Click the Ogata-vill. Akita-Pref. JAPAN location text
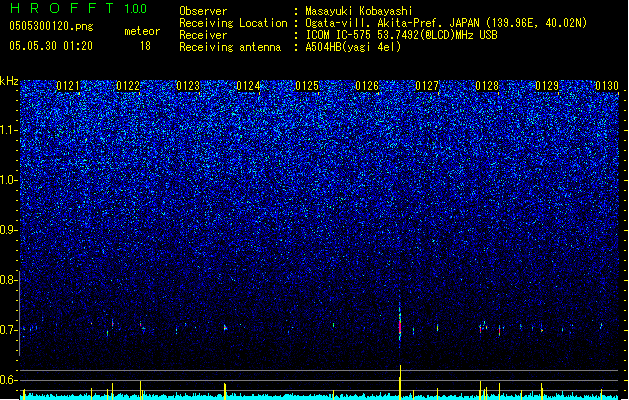Screen dimensions: 629x400 [x=392, y=23]
